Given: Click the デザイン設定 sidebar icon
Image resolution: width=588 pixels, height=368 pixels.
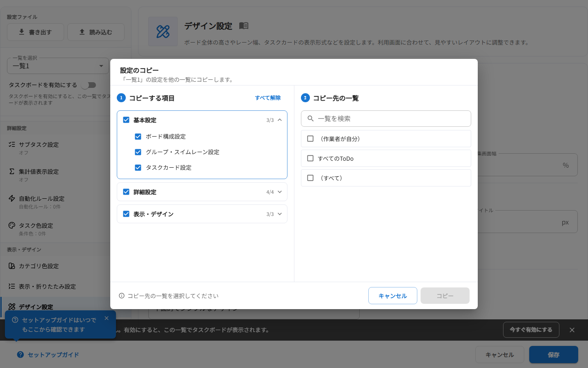Looking at the screenshot, I should (12, 307).
